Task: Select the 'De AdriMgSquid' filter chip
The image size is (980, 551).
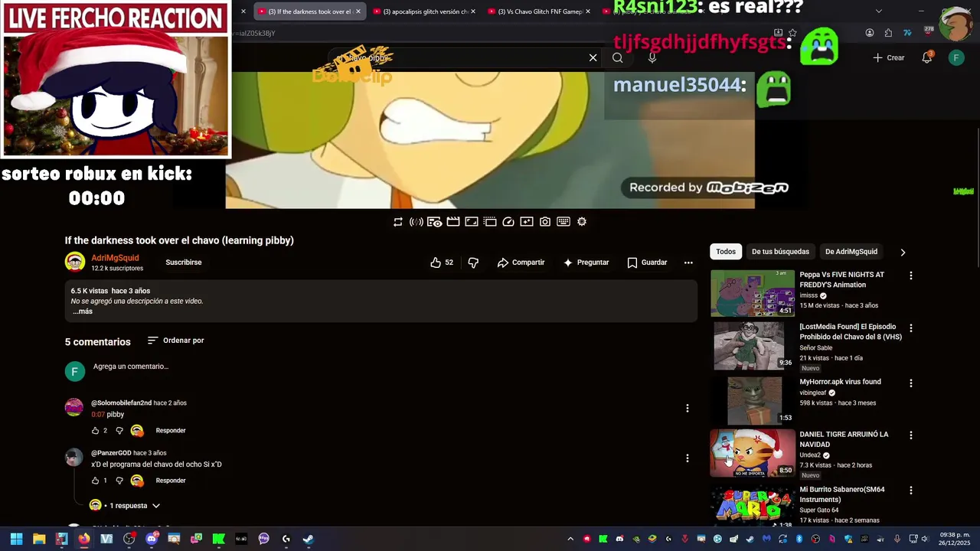Action: click(x=851, y=252)
